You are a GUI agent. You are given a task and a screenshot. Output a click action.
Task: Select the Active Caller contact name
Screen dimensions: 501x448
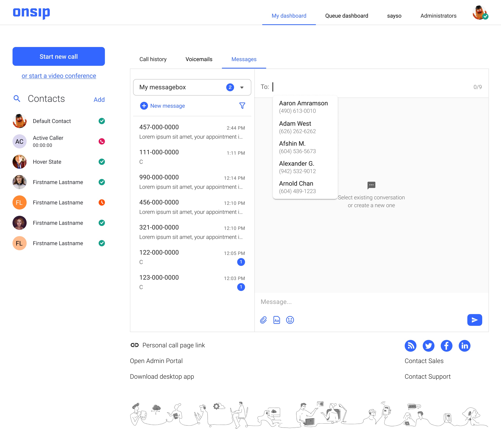48,138
